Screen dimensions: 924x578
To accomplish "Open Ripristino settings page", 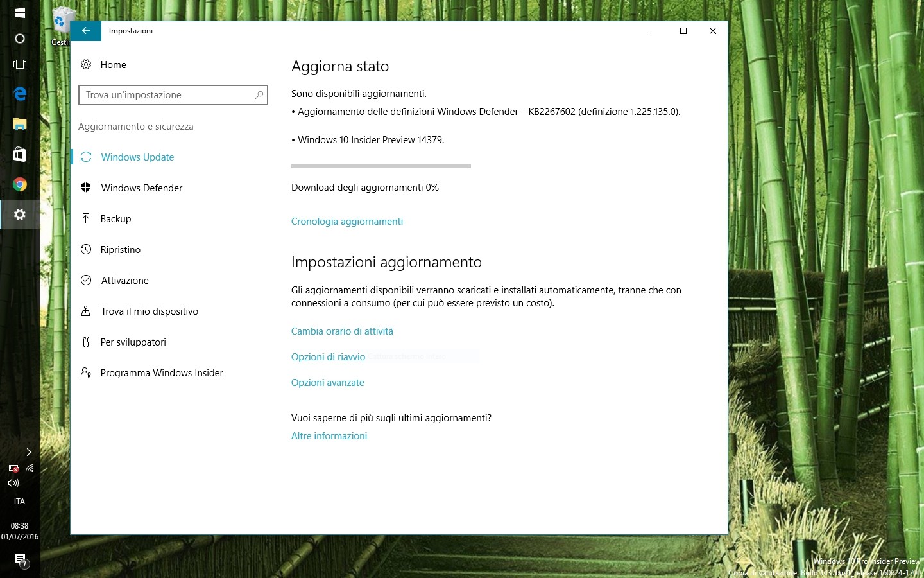I will tap(121, 249).
